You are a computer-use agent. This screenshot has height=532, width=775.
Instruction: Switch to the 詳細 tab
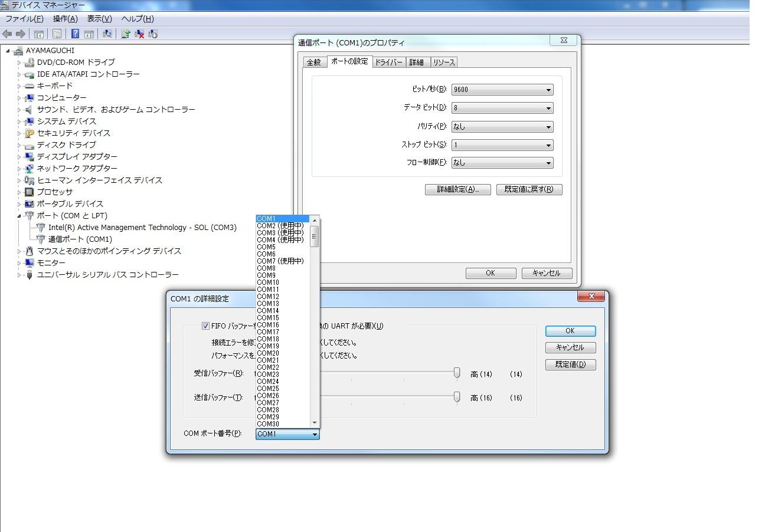tap(417, 63)
